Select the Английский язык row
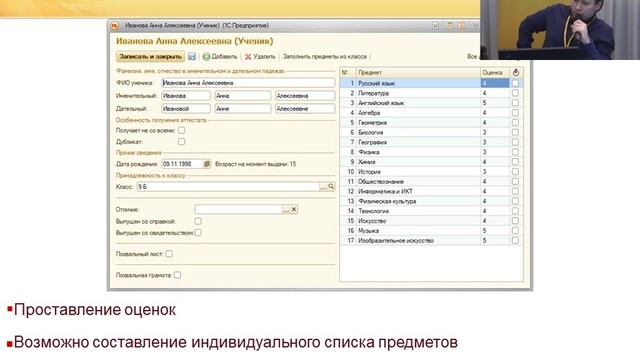Image resolution: width=640 pixels, height=360 pixels. tap(431, 103)
